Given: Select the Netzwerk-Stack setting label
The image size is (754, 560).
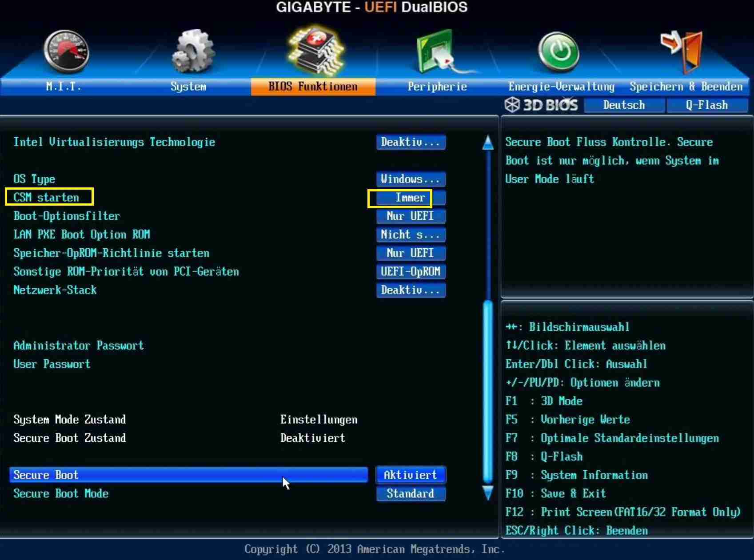Looking at the screenshot, I should [55, 290].
